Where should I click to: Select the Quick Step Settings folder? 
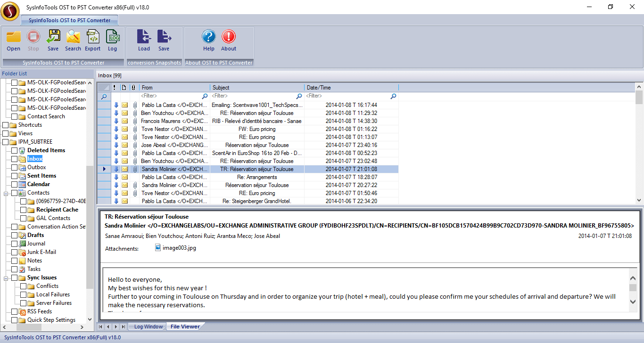point(51,320)
